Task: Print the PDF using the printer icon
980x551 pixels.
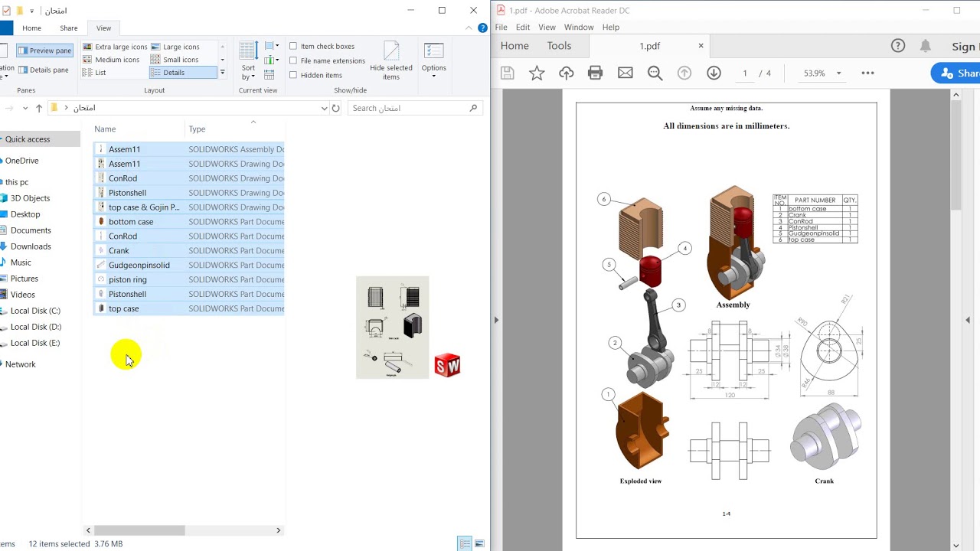Action: pos(596,73)
